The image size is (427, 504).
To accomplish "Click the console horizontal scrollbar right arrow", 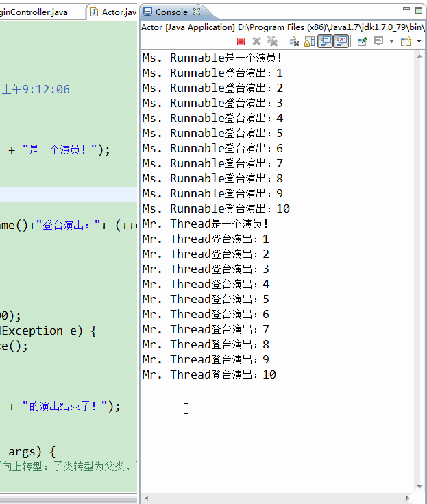I will click(407, 499).
